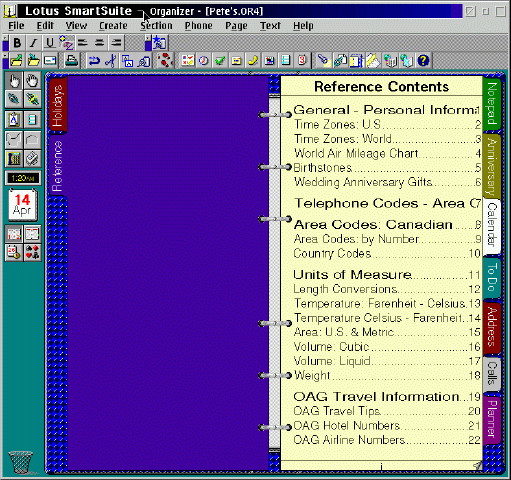Click the yellow address card icon

236,61
